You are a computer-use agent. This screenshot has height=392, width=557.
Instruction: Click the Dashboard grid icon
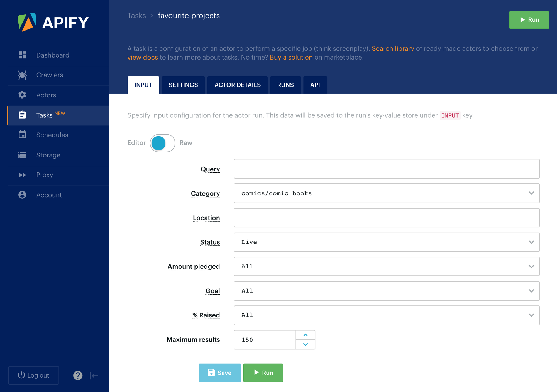pos(22,55)
